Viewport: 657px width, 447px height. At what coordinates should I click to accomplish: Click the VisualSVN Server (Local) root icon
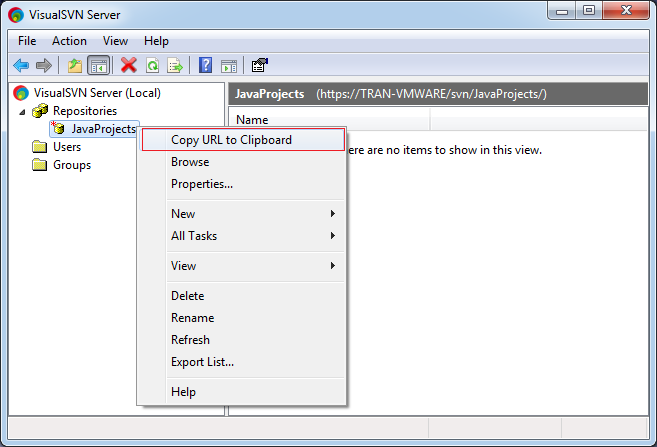(21, 93)
